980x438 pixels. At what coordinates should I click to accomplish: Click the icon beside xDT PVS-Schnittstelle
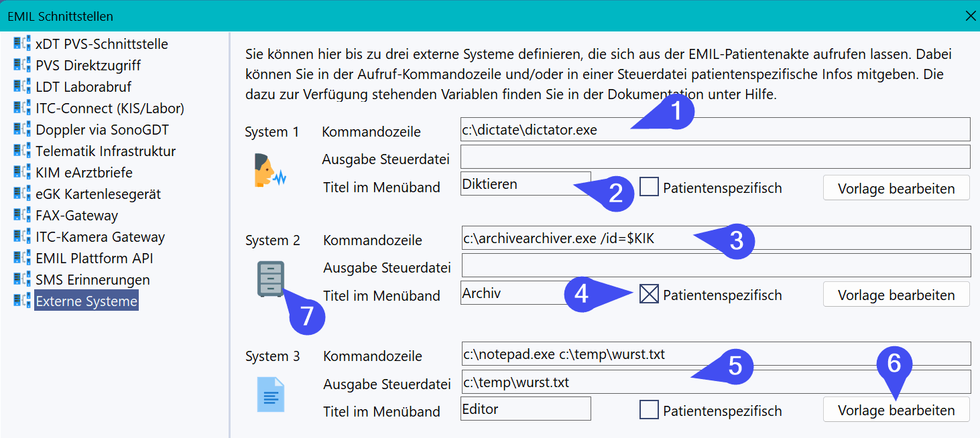click(x=21, y=44)
